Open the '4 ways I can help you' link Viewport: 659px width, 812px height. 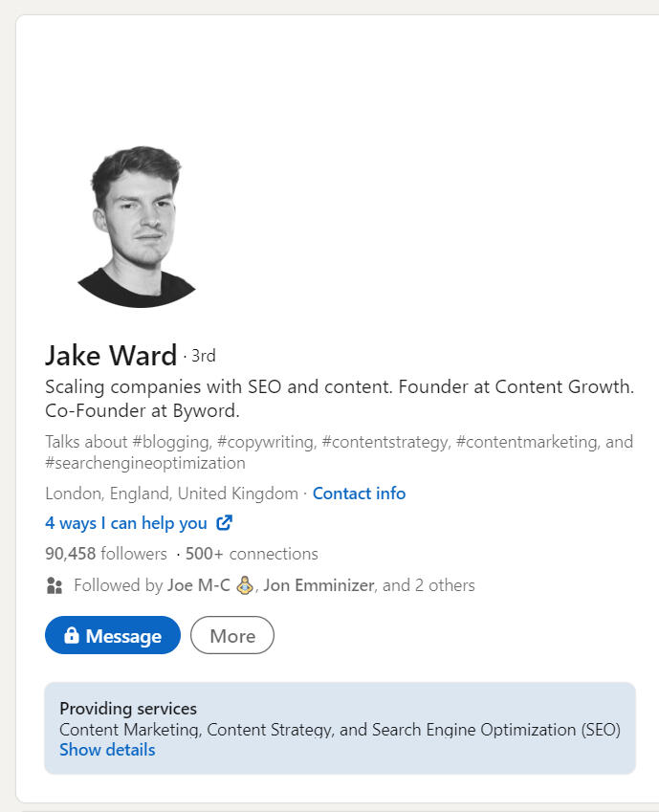click(x=126, y=523)
